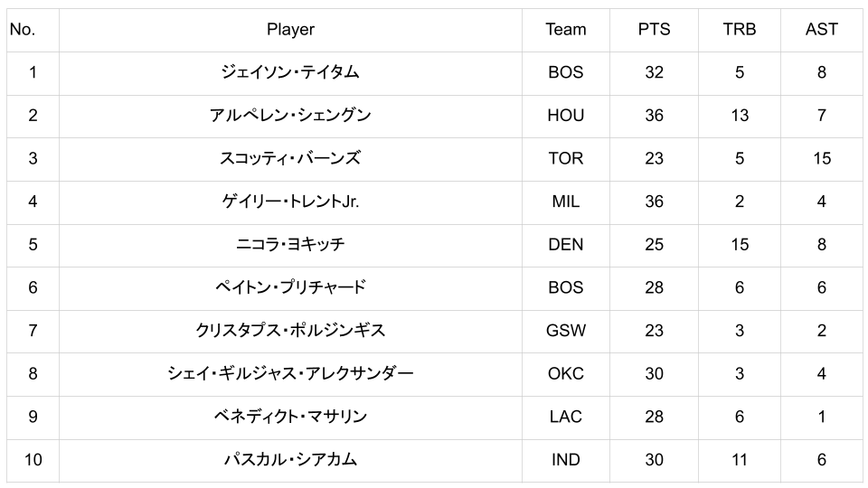Select the DEN team cell

[565, 244]
